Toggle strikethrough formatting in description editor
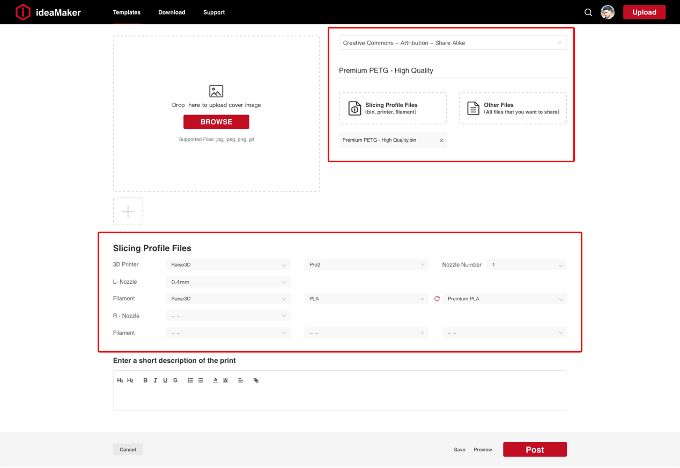This screenshot has height=468, width=680. click(175, 380)
